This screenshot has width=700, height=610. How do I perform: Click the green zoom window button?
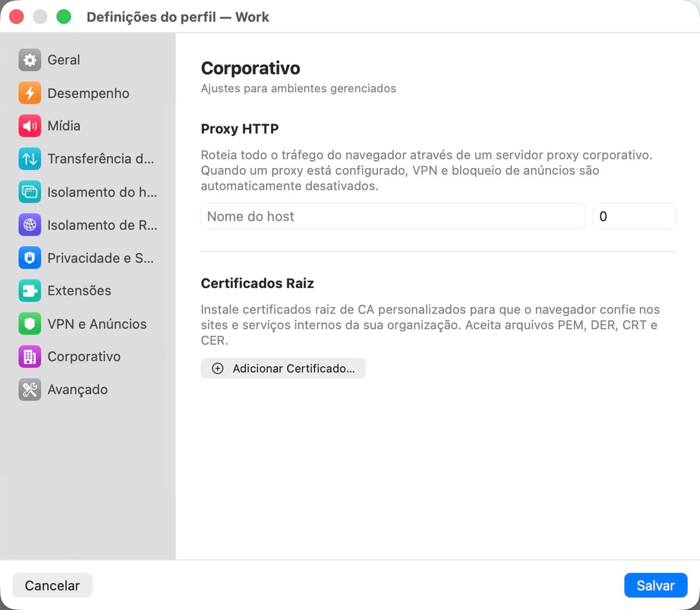64,17
